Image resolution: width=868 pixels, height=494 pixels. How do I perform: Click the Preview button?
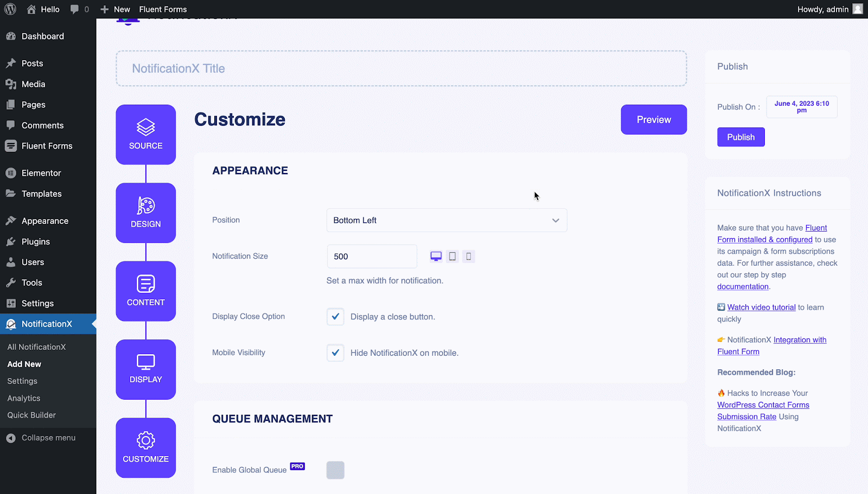pyautogui.click(x=654, y=119)
